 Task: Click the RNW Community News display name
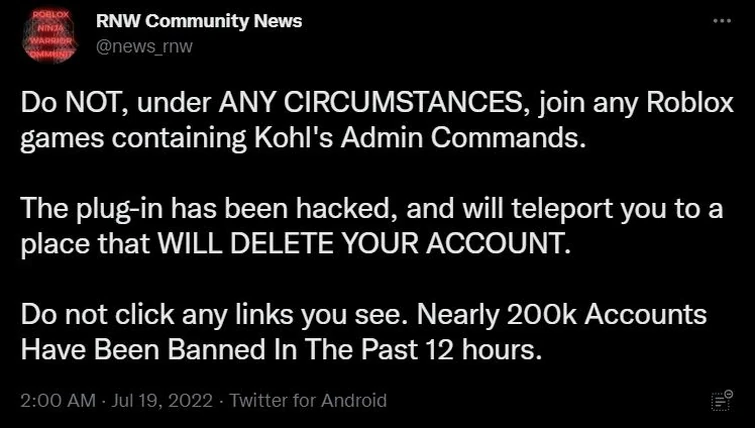(199, 21)
